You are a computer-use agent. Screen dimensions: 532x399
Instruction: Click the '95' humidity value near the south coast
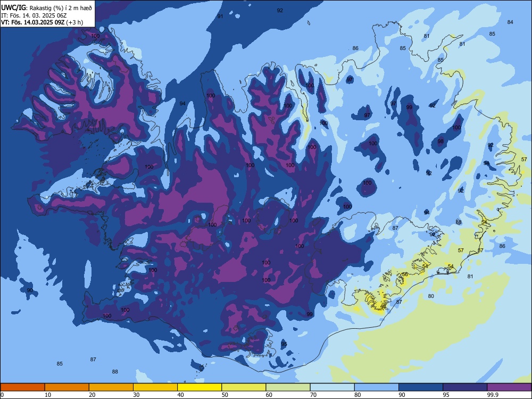[284, 344]
